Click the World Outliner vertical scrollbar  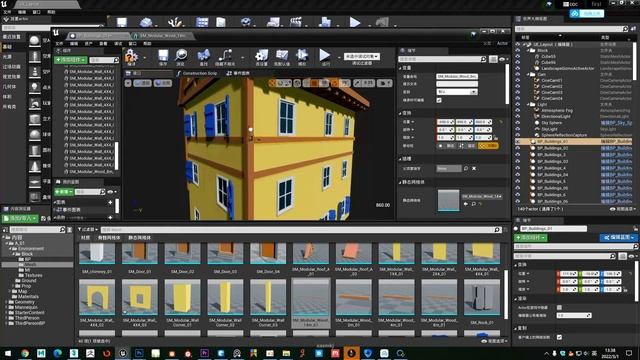click(x=634, y=60)
